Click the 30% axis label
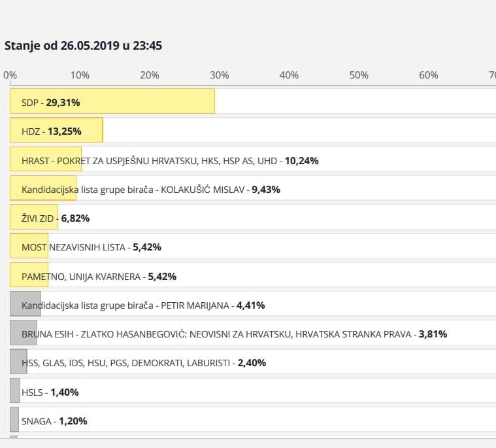The width and height of the screenshot is (496, 448). point(219,75)
